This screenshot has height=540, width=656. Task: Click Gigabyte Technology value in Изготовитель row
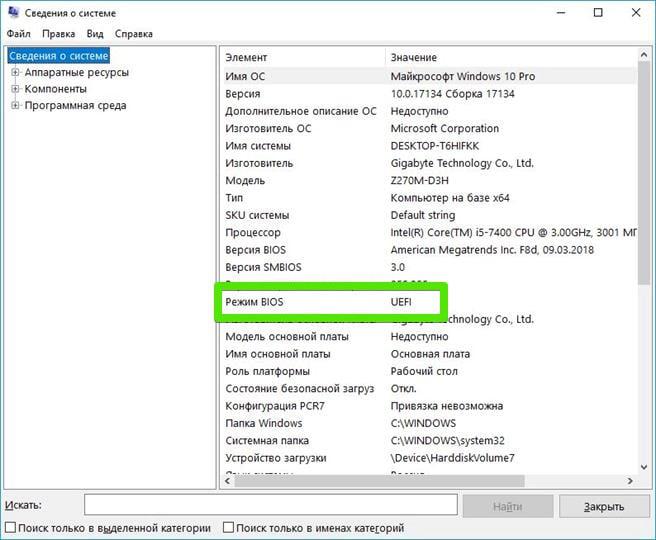click(x=462, y=163)
